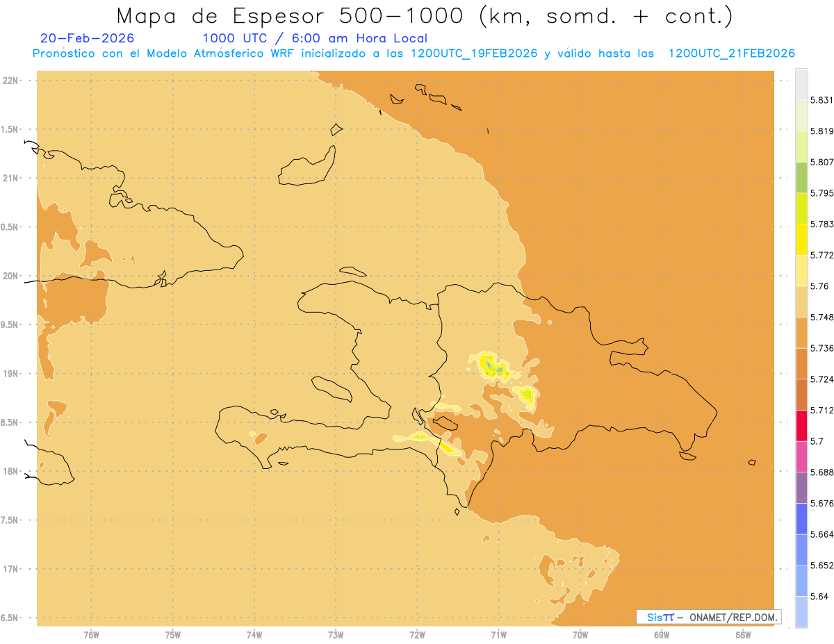Click the longitude label '69W'

point(662,634)
